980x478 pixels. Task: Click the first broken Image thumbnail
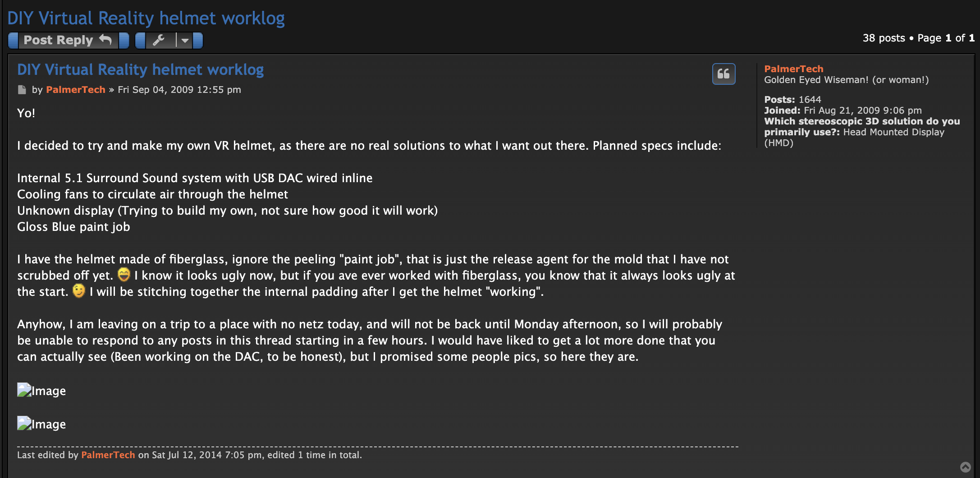pyautogui.click(x=41, y=391)
